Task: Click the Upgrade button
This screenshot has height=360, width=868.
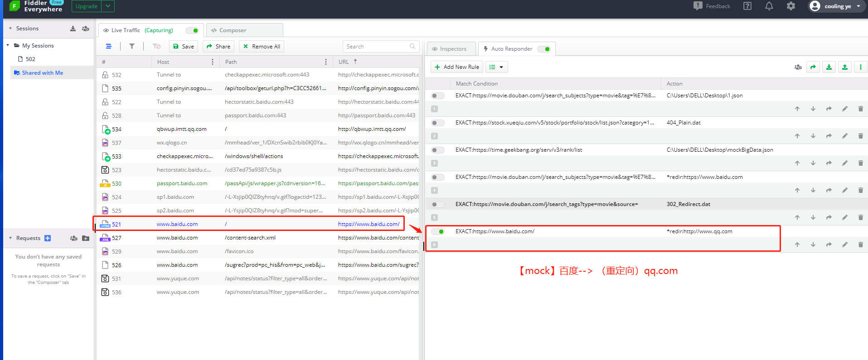Action: click(x=87, y=6)
